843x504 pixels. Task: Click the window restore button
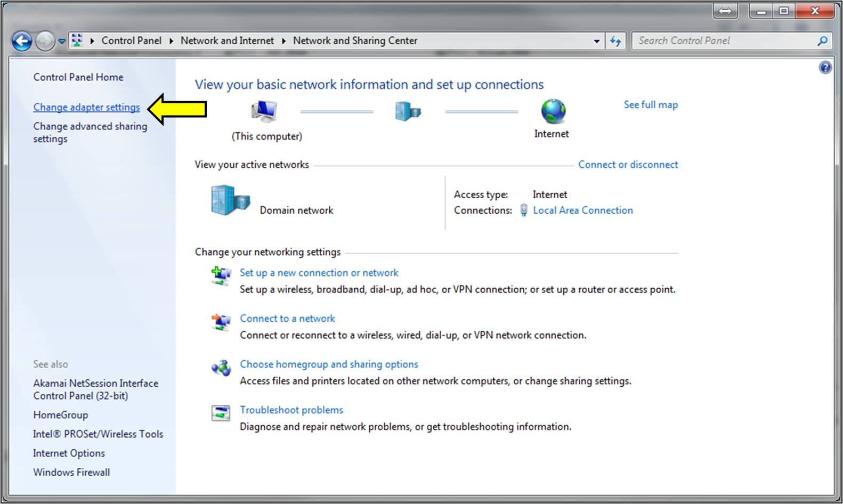(x=784, y=11)
